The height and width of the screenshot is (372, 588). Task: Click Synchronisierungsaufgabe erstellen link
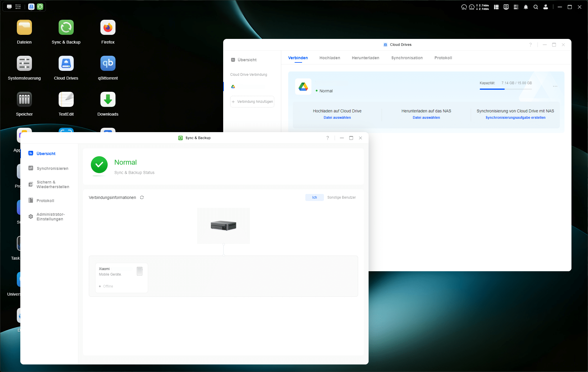pos(515,118)
